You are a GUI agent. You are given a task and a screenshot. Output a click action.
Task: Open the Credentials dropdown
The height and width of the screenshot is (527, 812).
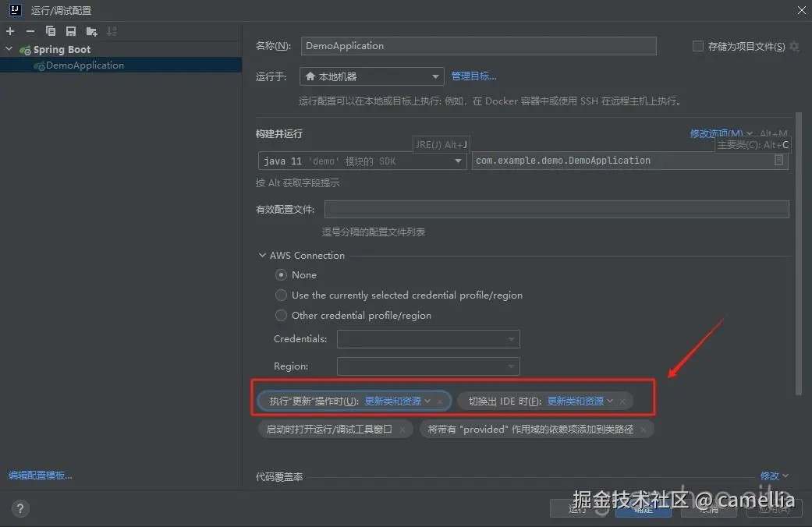pos(428,339)
